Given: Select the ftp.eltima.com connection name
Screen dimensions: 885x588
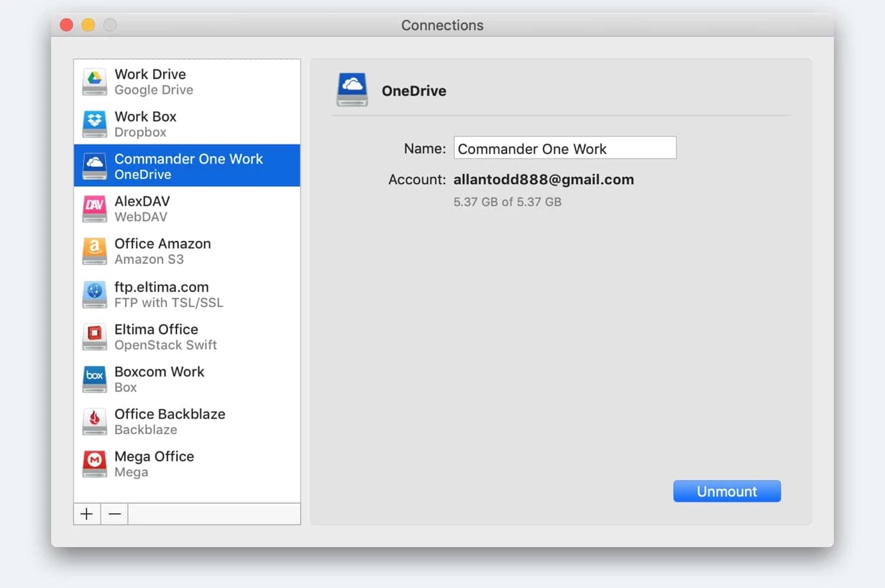Looking at the screenshot, I should [161, 287].
